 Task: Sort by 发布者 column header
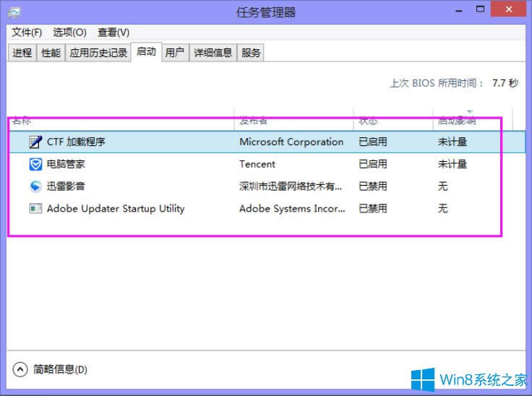tap(254, 120)
